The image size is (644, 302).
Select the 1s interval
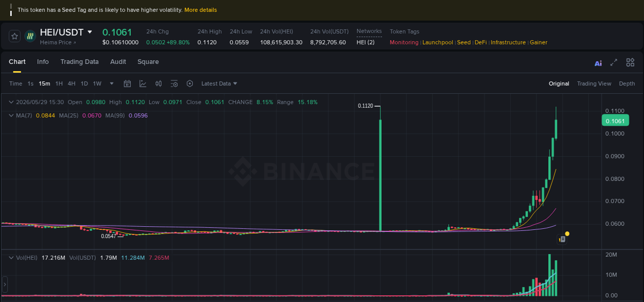pyautogui.click(x=30, y=83)
